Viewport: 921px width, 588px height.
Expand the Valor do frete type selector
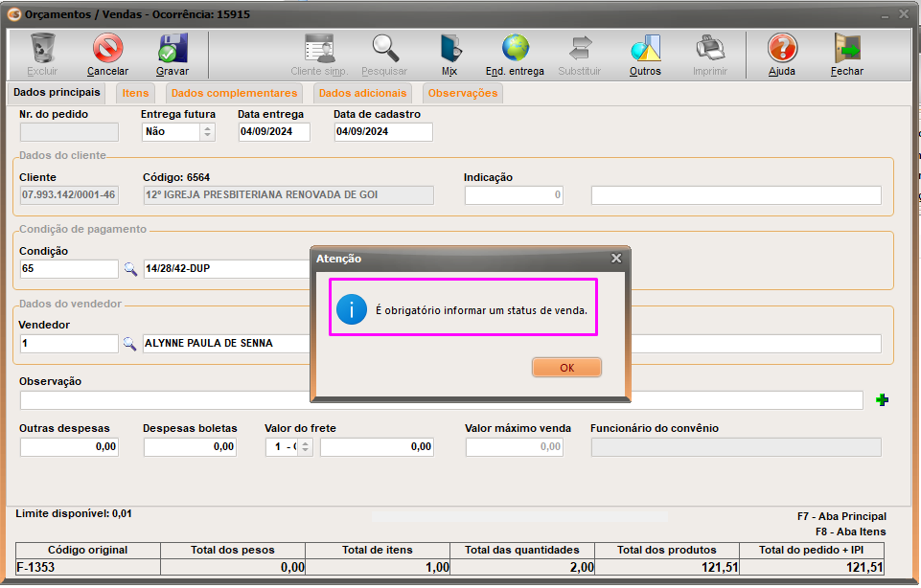click(305, 447)
